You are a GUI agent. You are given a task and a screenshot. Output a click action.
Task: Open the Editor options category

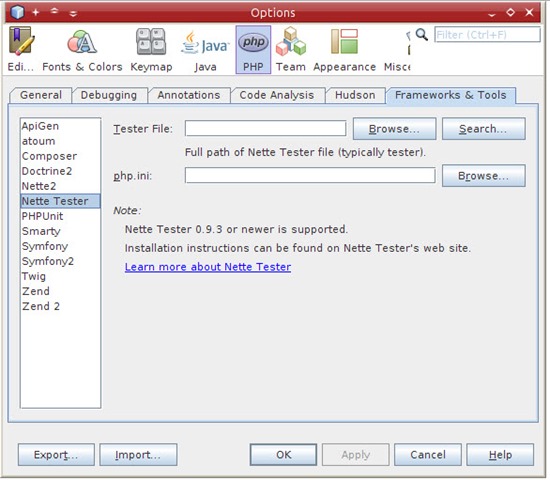(21, 49)
